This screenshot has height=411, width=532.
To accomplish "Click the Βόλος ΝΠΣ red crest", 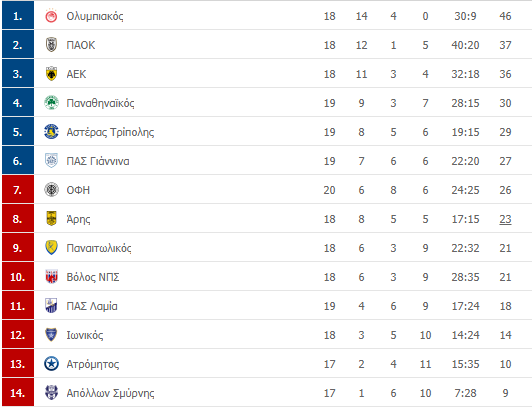I will pos(51,277).
